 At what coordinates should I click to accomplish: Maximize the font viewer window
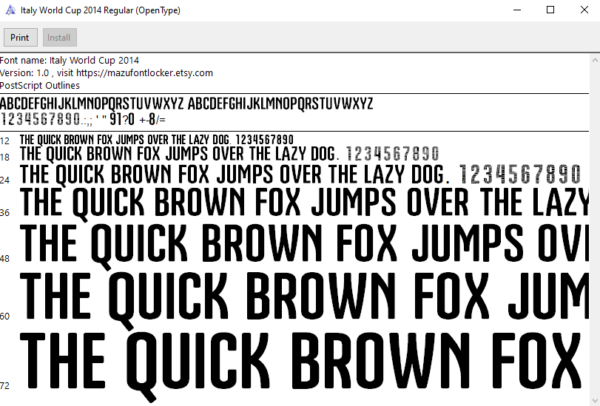(550, 10)
